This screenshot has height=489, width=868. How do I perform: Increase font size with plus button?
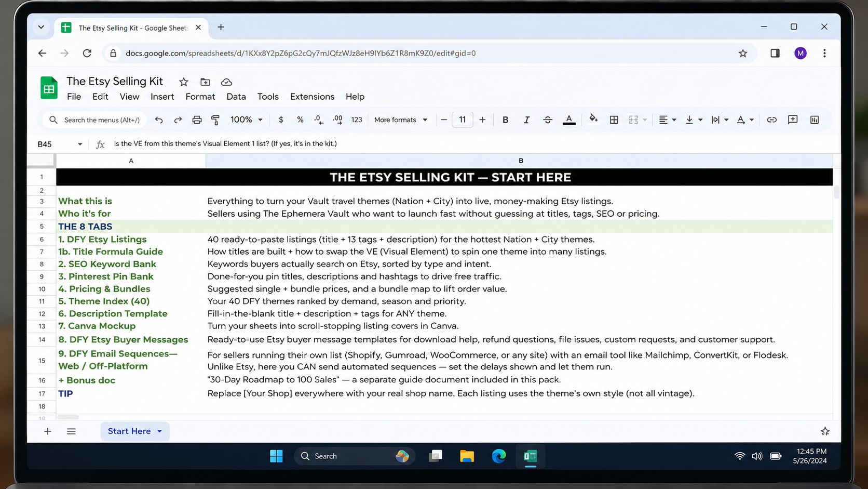(482, 120)
